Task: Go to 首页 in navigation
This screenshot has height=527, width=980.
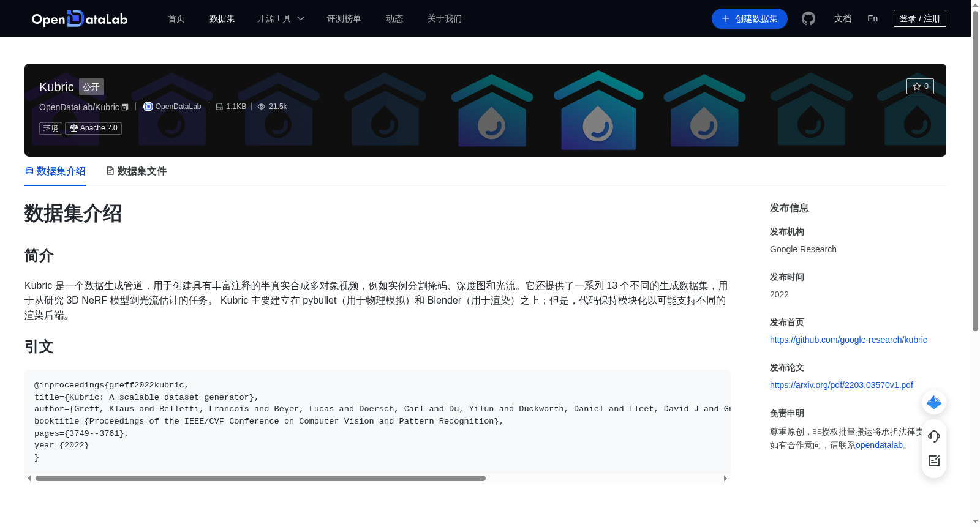Action: [176, 18]
